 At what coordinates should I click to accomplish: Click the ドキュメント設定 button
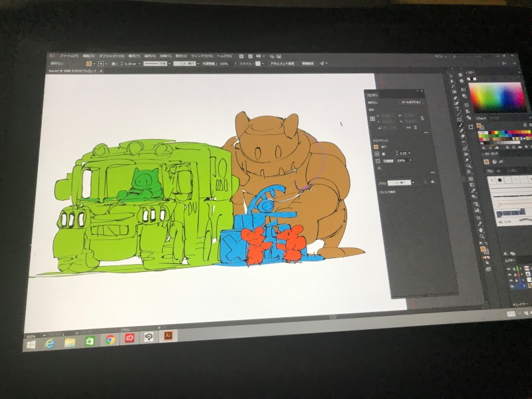(282, 63)
